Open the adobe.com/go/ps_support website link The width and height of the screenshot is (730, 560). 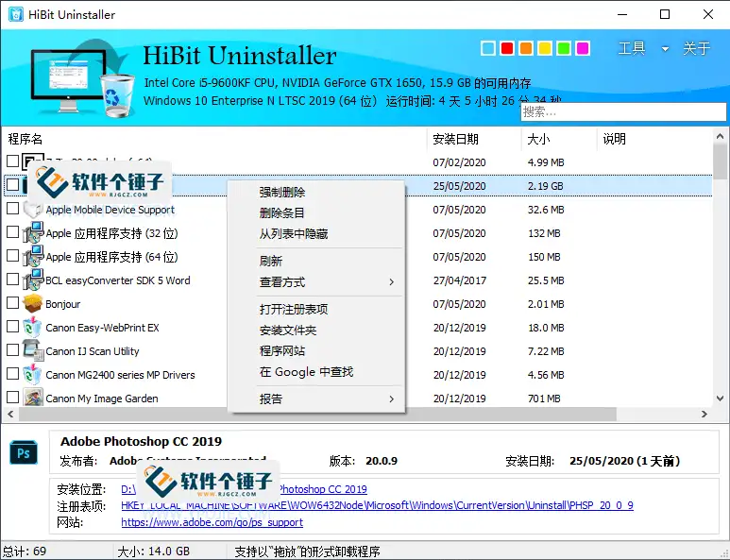click(x=212, y=522)
